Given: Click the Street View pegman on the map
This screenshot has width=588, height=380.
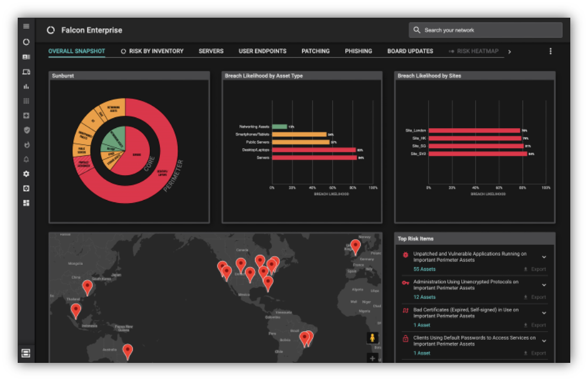Looking at the screenshot, I should [x=373, y=338].
